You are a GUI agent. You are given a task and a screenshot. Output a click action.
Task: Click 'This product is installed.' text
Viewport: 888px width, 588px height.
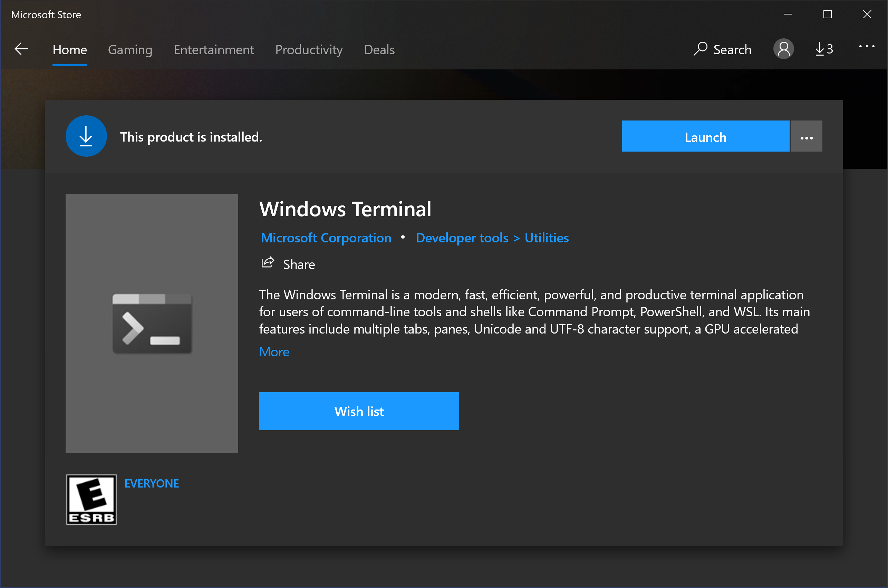point(191,137)
